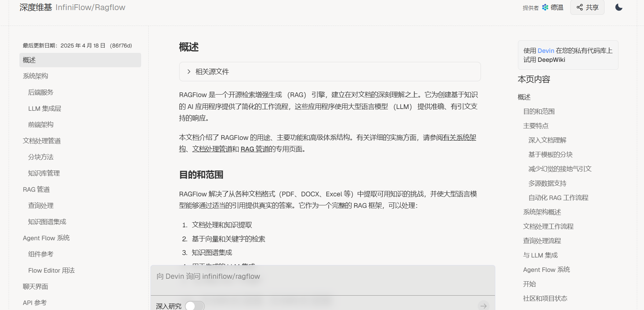Jump to 减少幻觉的接地气引文 section

coord(560,169)
